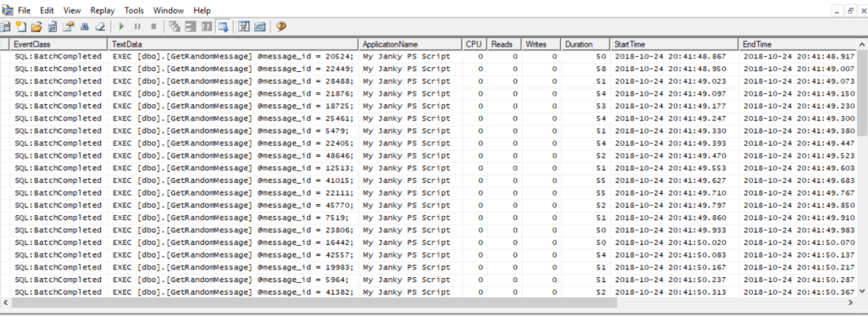Toggle Auto Scroll window icon
The height and width of the screenshot is (316, 868).
(223, 26)
